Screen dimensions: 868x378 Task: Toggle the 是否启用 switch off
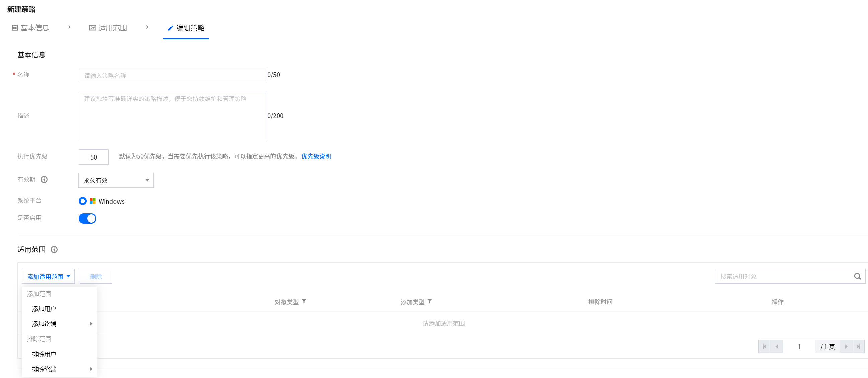87,218
